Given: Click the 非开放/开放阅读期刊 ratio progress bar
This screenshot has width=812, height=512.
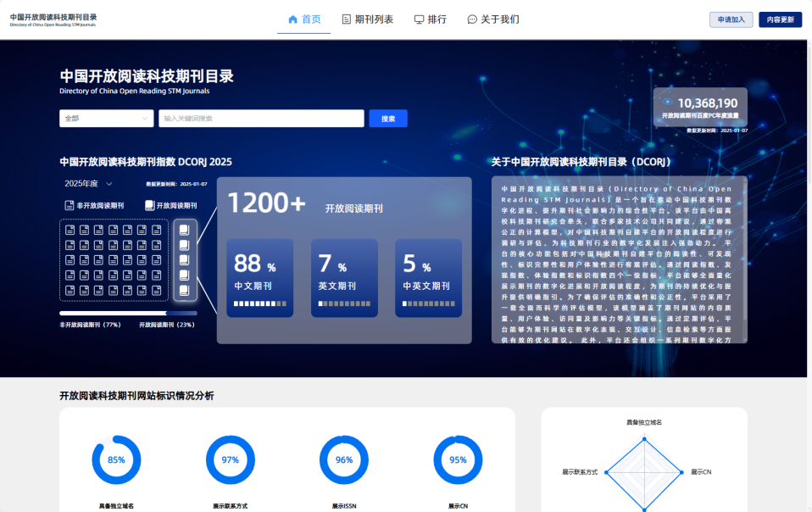Looking at the screenshot, I should 128,313.
